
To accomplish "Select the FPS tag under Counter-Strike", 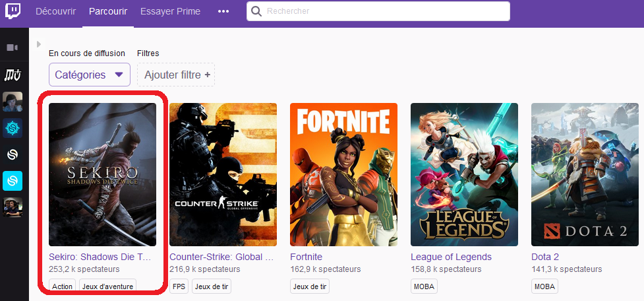I will [178, 286].
